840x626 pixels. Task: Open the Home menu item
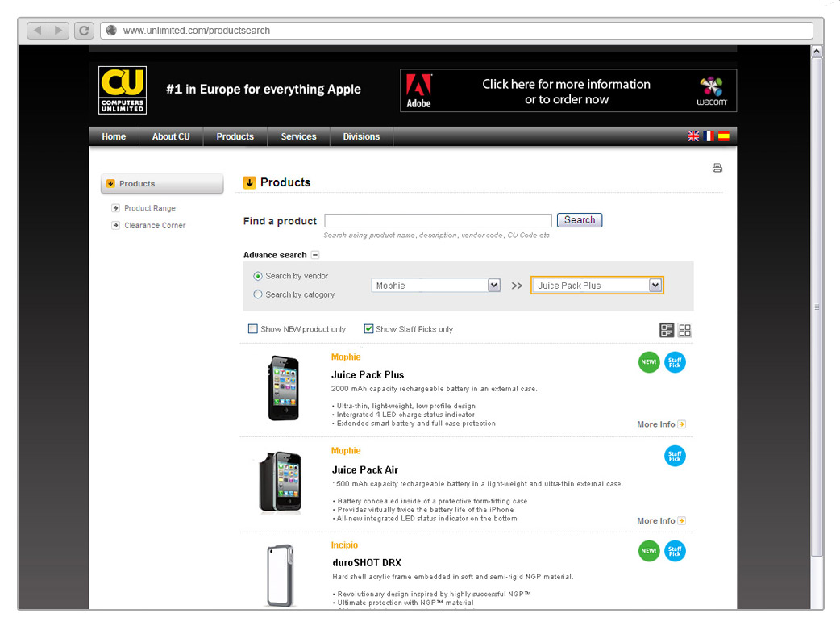114,136
